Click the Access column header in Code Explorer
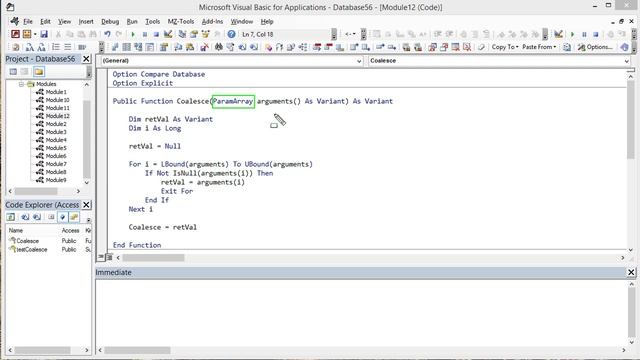640x360 pixels. 70,231
